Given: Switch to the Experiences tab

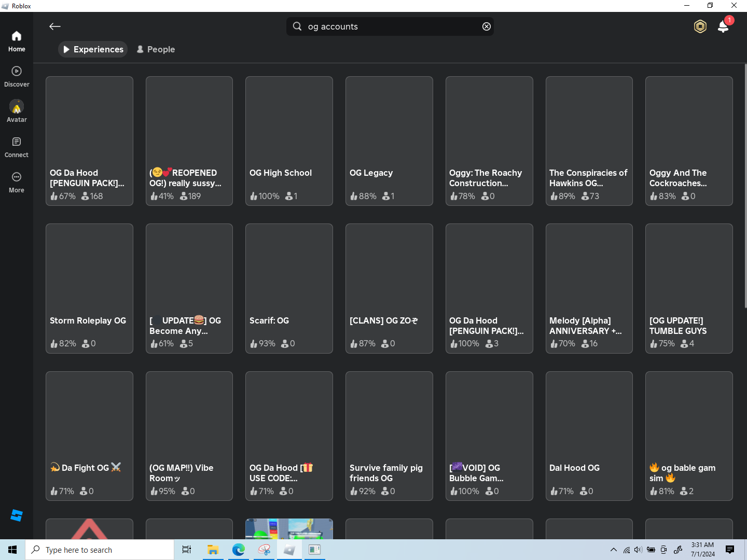Looking at the screenshot, I should point(93,49).
